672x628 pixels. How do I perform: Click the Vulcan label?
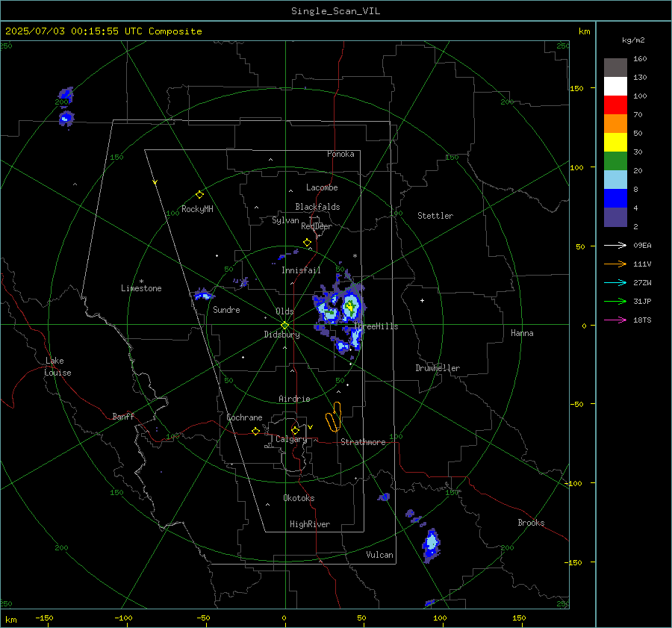379,555
